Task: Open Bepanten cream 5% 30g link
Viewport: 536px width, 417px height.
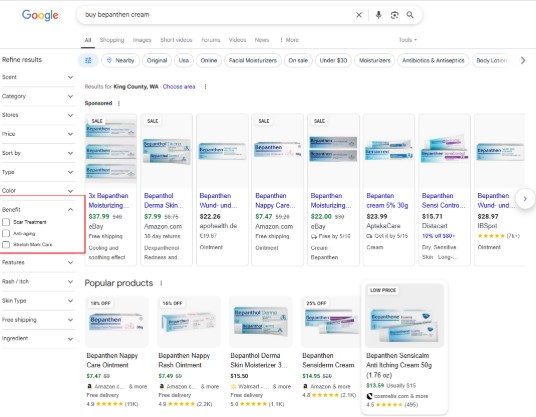Action: 387,201
